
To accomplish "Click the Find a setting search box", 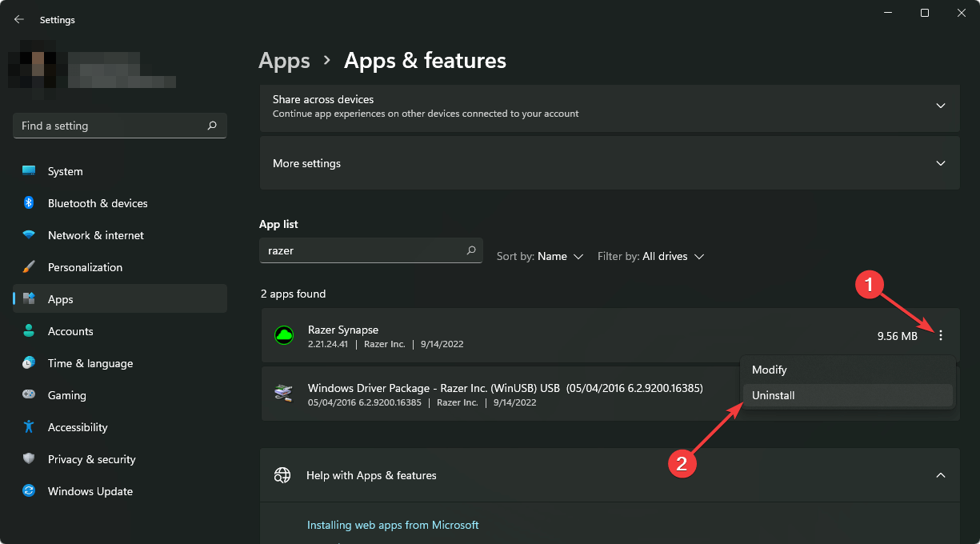I will coord(112,126).
